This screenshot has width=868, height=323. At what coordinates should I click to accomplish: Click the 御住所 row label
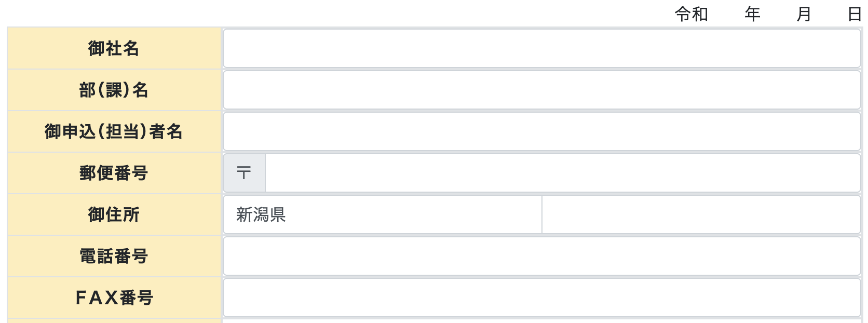coord(114,214)
